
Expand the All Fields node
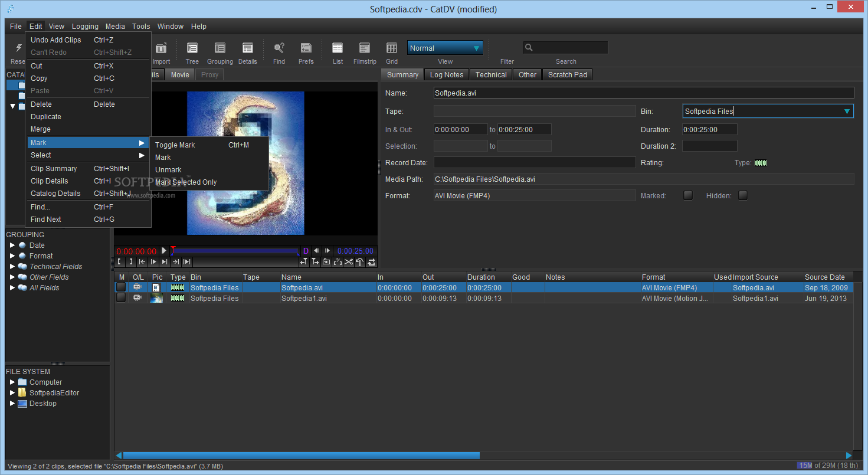click(x=12, y=287)
